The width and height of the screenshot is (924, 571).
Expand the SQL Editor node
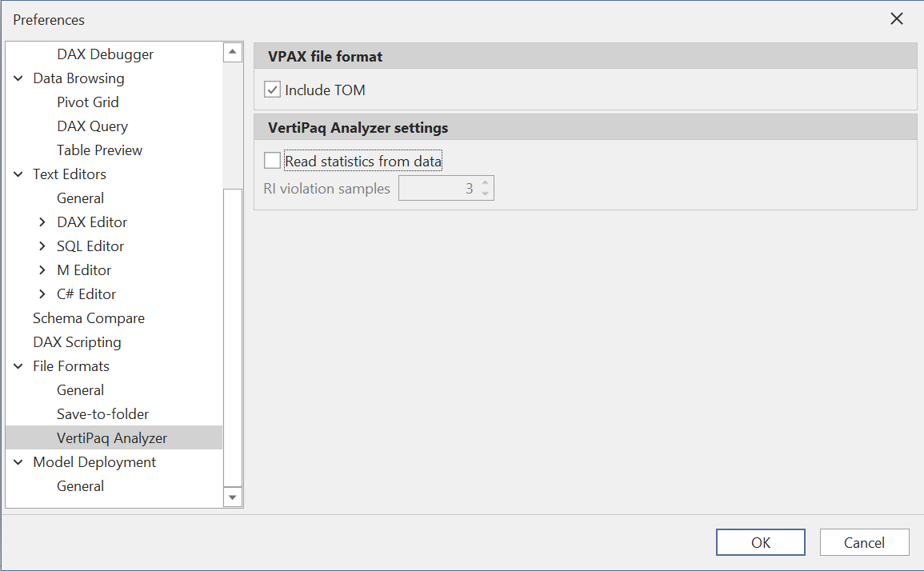(42, 246)
